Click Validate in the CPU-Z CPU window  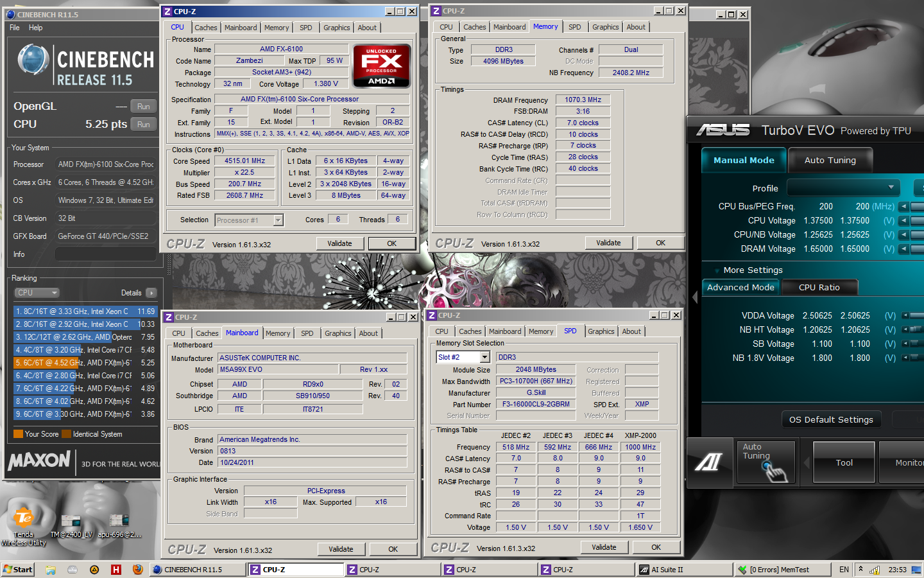339,243
